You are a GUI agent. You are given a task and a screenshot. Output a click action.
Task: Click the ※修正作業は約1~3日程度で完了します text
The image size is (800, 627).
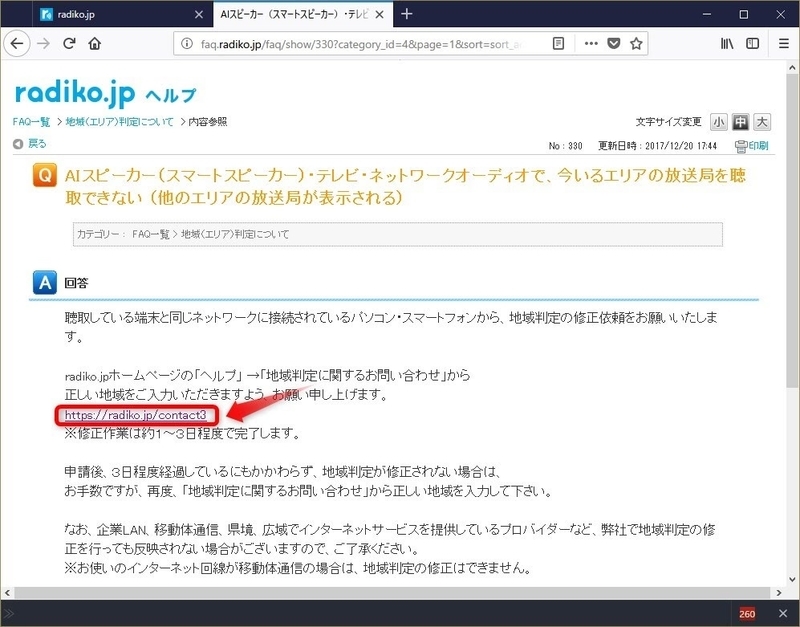pyautogui.click(x=182, y=434)
